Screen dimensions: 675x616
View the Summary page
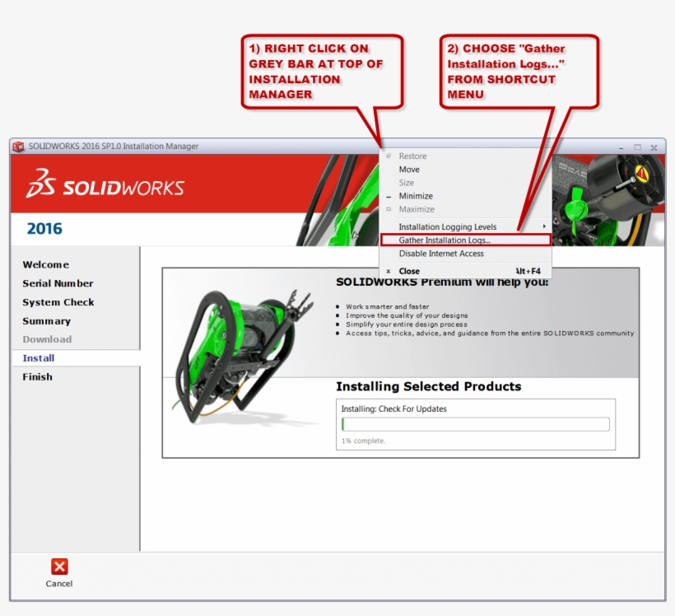[49, 321]
